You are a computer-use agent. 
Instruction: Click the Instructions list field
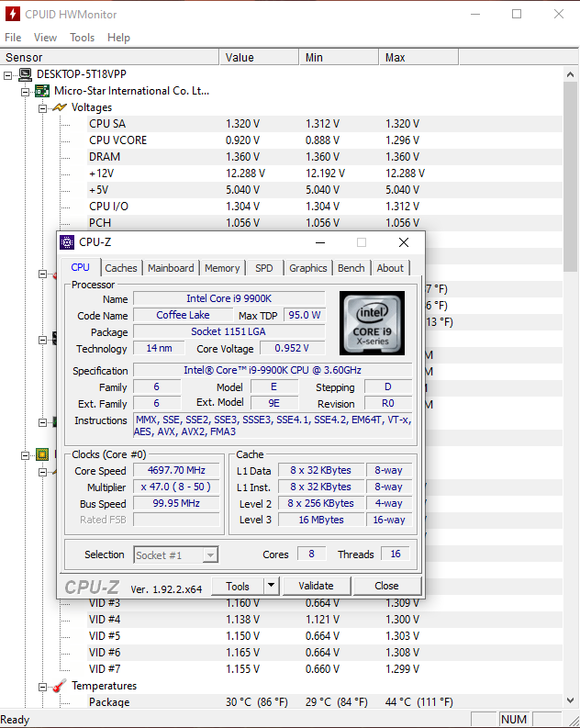[x=273, y=425]
